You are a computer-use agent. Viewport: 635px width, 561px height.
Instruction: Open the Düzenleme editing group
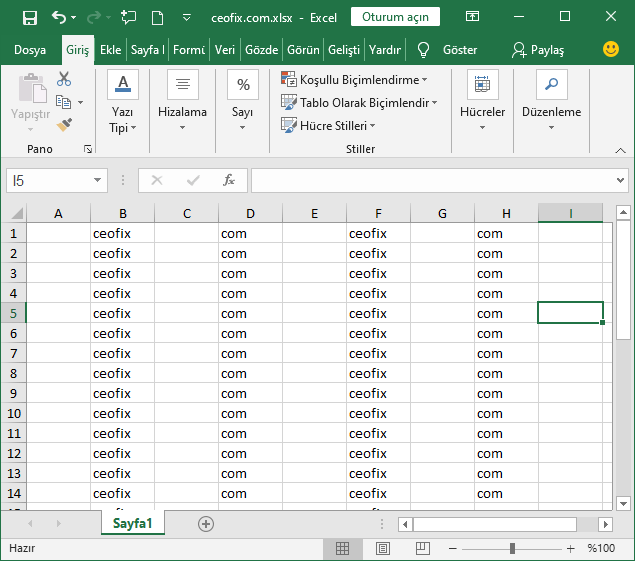(x=552, y=101)
